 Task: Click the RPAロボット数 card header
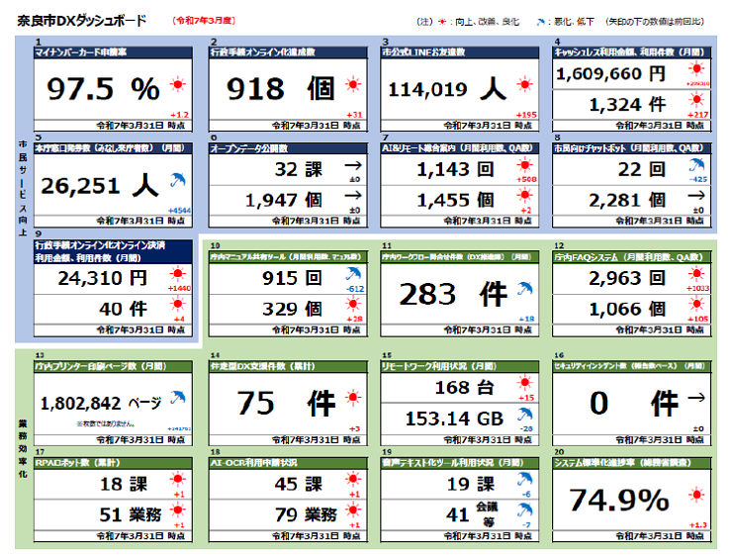[113, 463]
